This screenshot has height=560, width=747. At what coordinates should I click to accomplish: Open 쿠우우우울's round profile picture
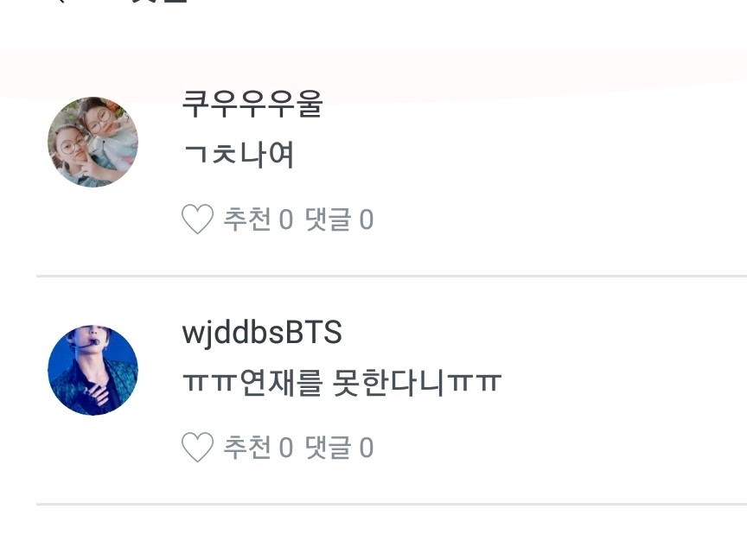coord(93,142)
